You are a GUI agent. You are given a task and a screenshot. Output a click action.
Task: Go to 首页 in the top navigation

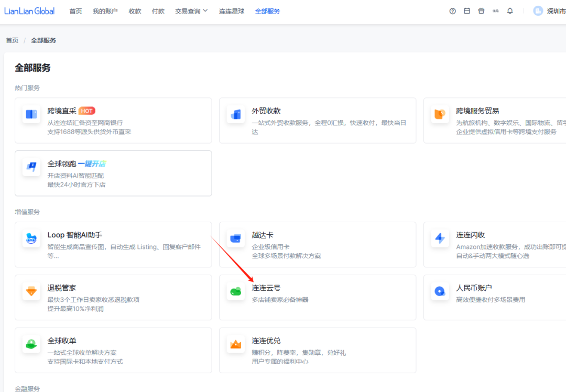[76, 11]
